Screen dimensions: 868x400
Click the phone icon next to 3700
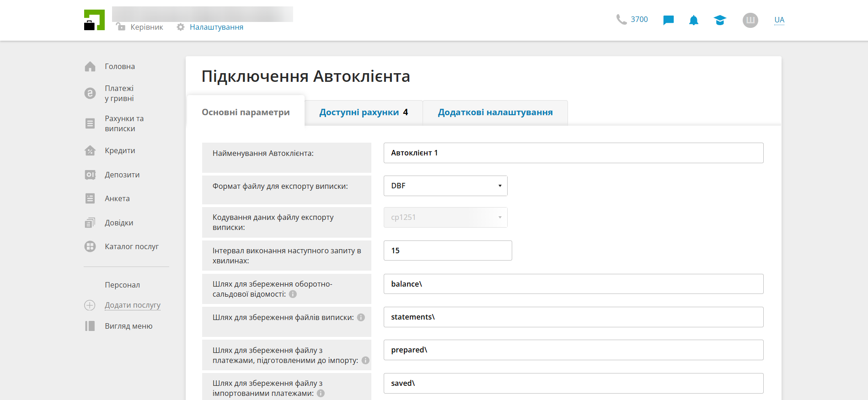[x=621, y=19]
